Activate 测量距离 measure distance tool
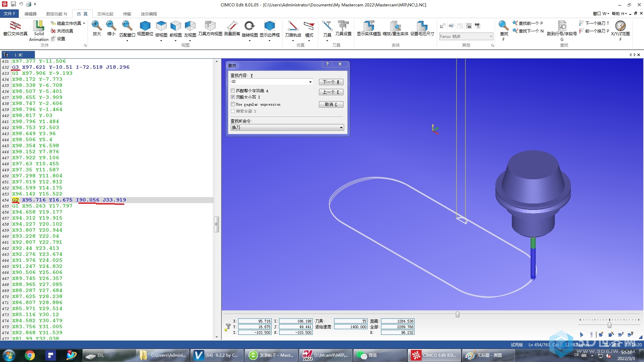This screenshot has width=644, height=362. coord(232,28)
